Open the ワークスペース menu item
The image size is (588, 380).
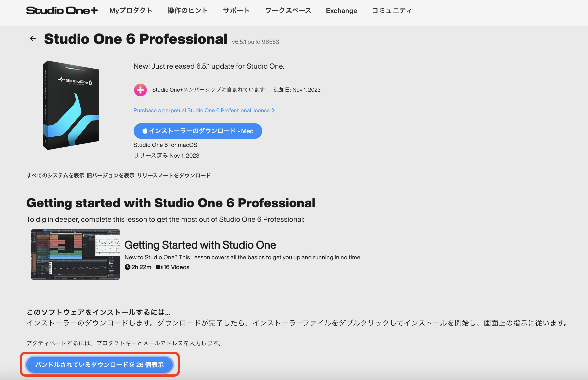pos(288,11)
